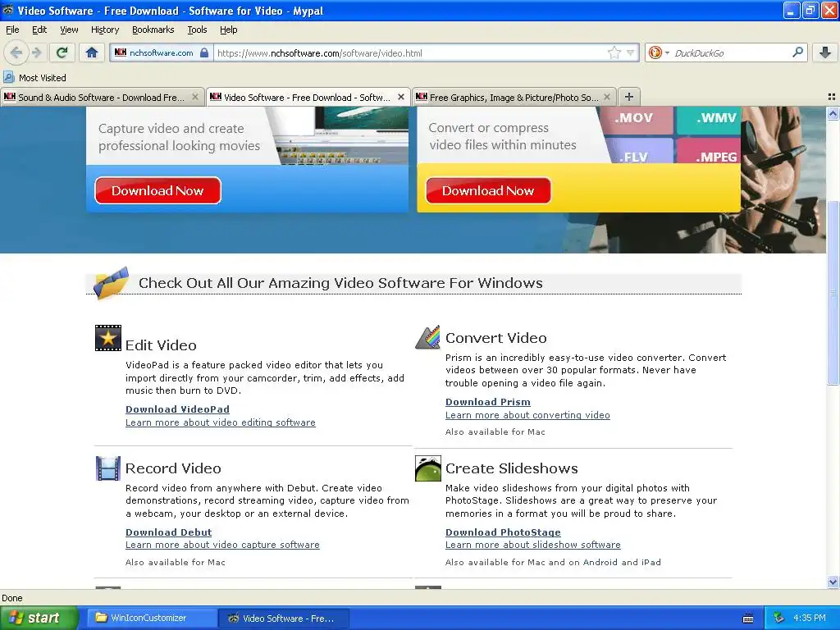The height and width of the screenshot is (630, 840).
Task: Click the vertical scrollbar thumb
Action: click(833, 293)
